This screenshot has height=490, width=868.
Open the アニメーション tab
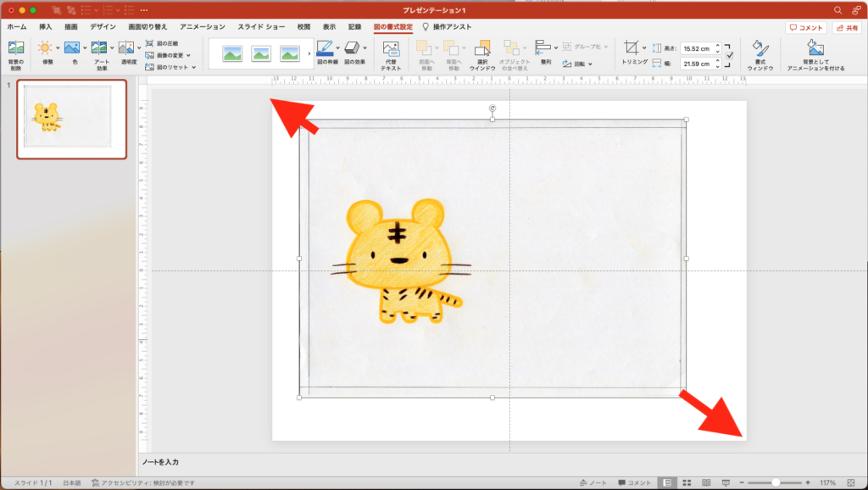pyautogui.click(x=202, y=27)
